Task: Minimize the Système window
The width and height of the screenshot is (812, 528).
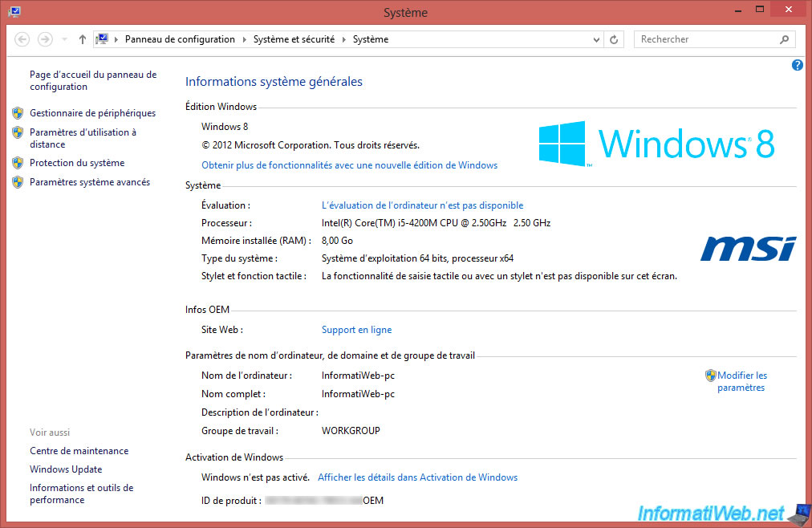Action: pos(738,10)
